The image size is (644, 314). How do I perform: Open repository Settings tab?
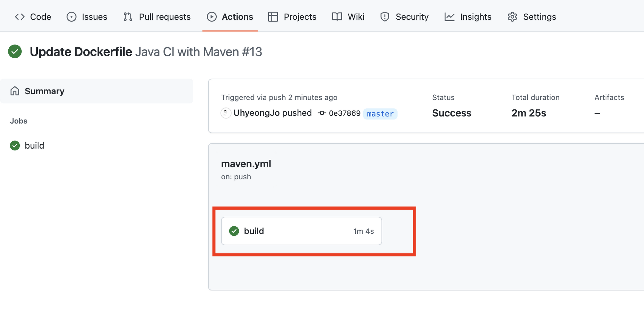[x=532, y=17]
